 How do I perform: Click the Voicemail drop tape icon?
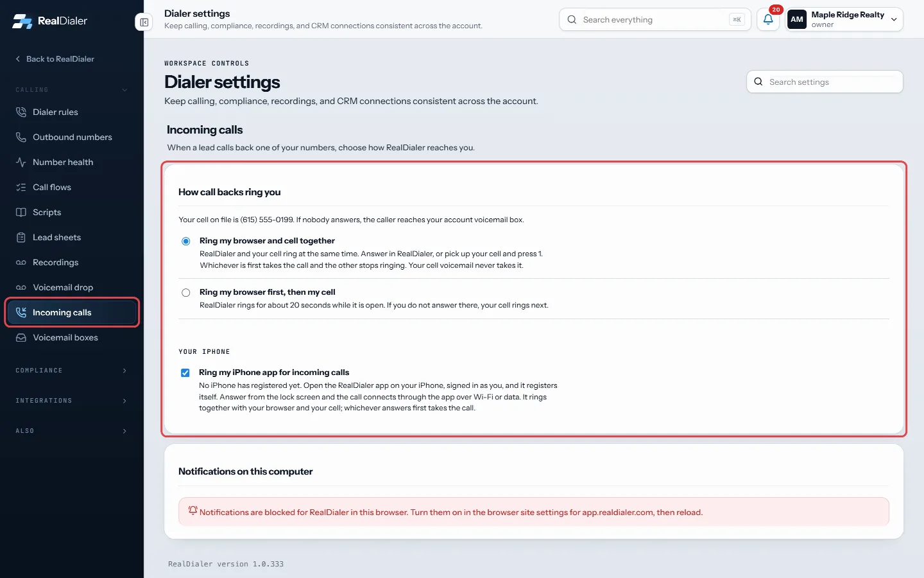[21, 287]
